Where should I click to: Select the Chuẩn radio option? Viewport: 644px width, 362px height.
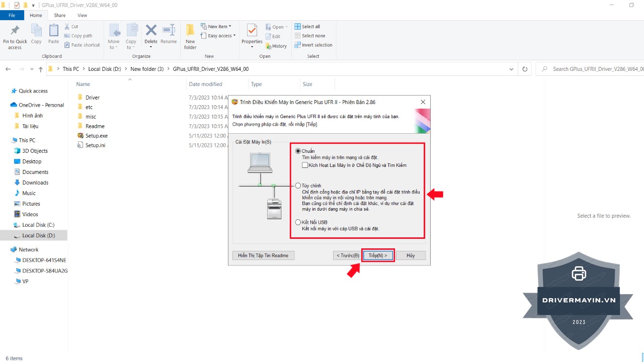pyautogui.click(x=298, y=151)
